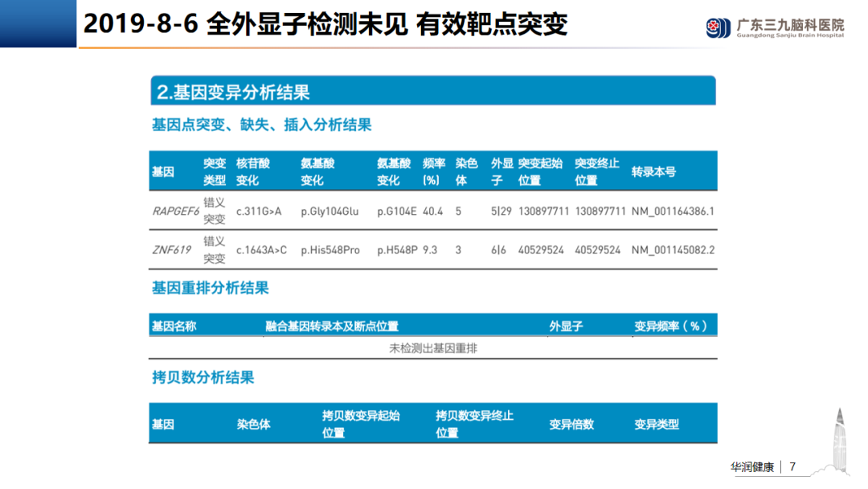
Task: Click the 基因名称 column header
Action: pyautogui.click(x=174, y=326)
